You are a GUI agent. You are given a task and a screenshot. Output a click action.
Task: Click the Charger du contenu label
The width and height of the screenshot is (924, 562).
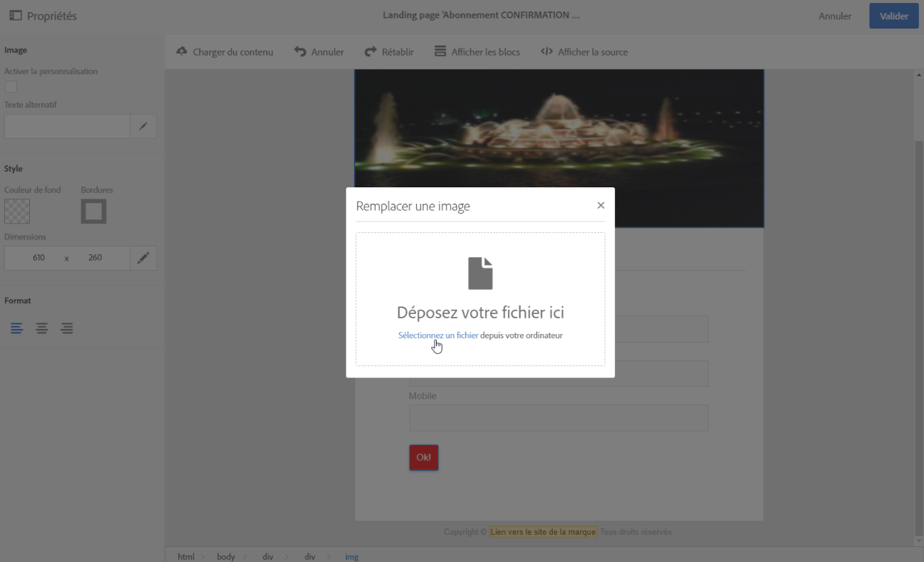point(233,52)
